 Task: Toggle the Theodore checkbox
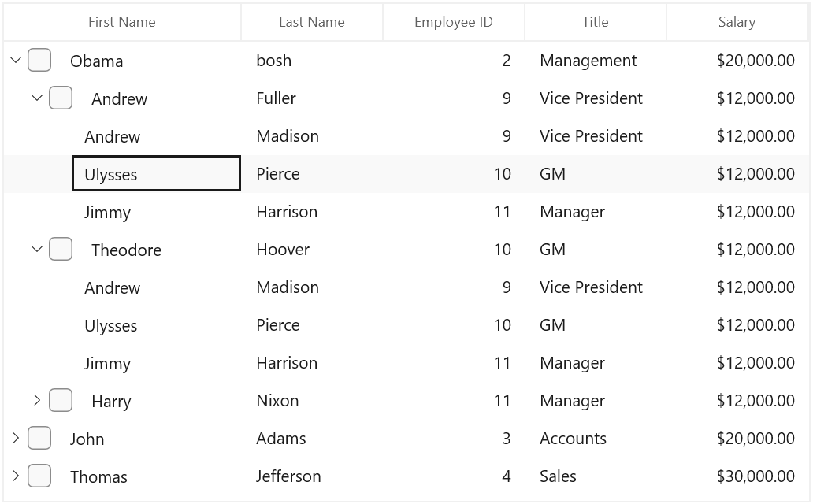pyautogui.click(x=61, y=250)
